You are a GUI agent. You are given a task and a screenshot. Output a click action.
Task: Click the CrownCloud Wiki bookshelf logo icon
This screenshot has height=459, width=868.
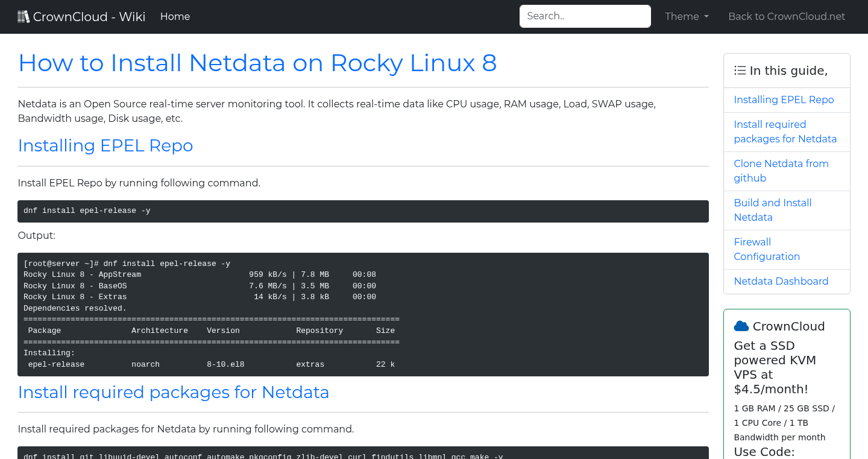pyautogui.click(x=24, y=16)
